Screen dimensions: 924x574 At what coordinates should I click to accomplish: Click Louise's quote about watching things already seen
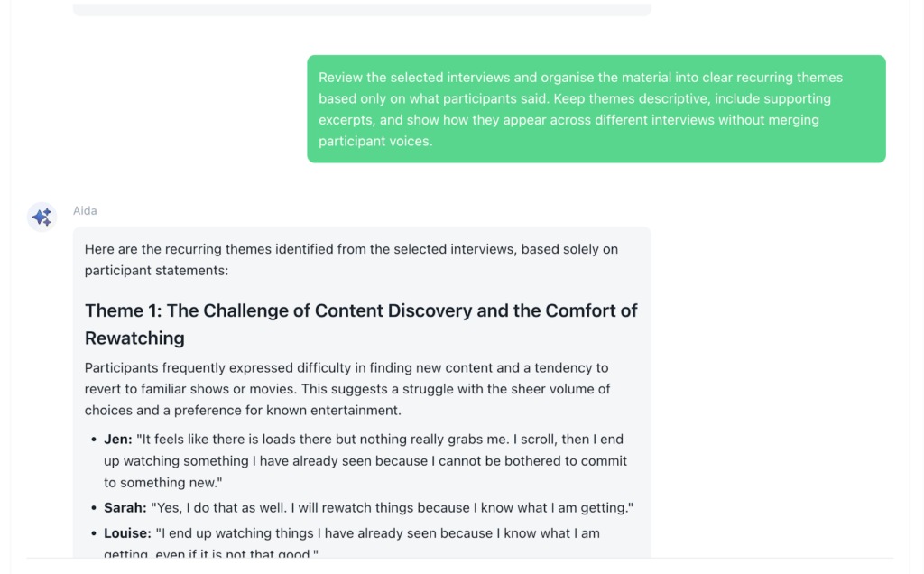click(x=379, y=533)
